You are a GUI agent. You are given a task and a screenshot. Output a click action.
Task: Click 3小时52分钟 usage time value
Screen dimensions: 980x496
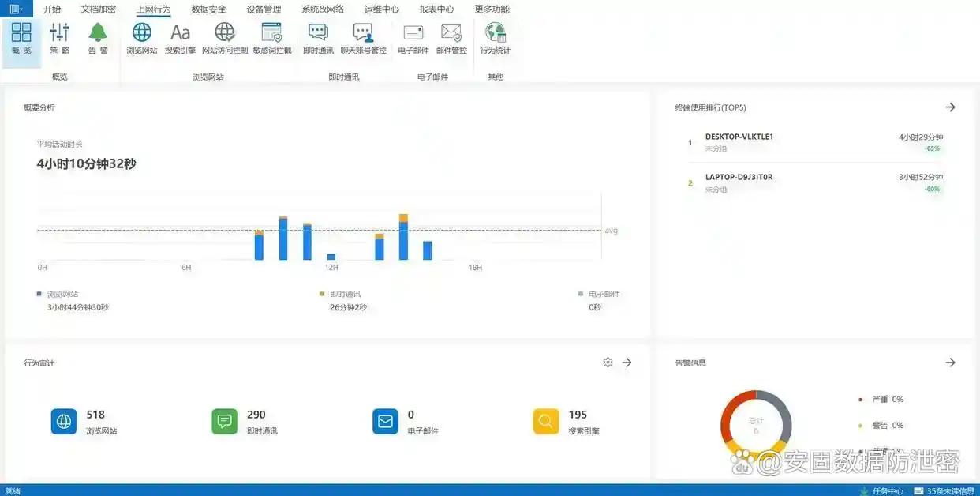point(921,177)
